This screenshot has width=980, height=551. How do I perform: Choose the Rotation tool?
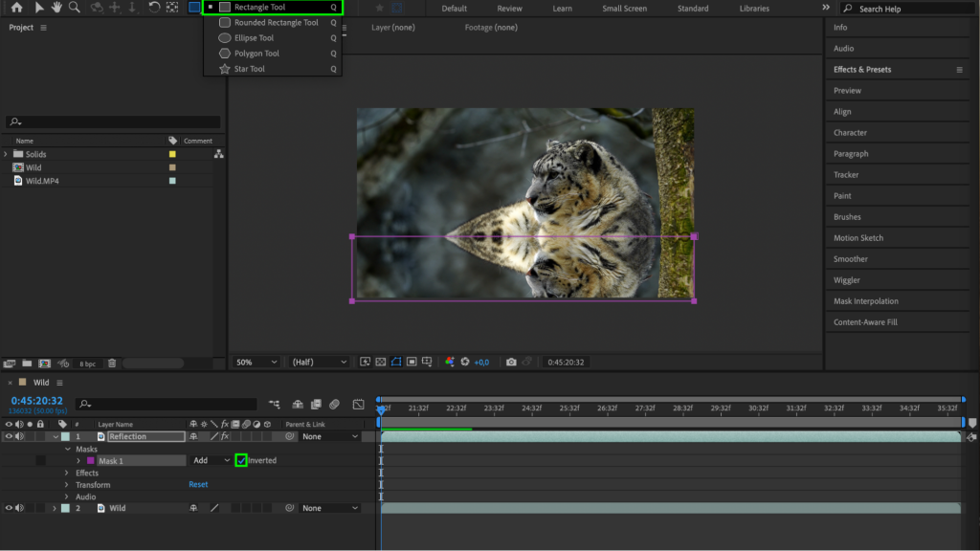pos(155,8)
